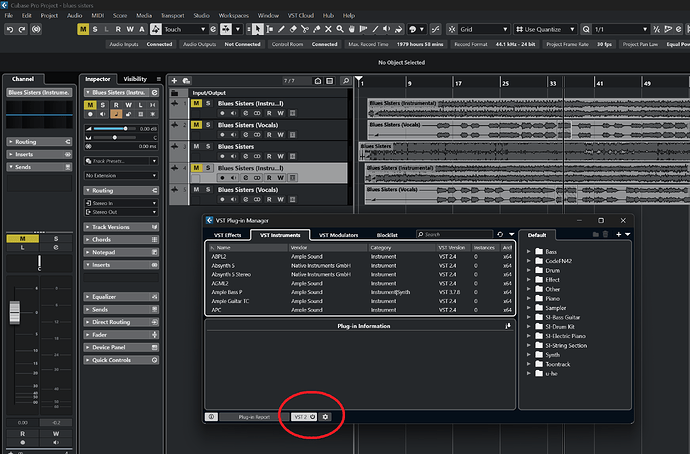The image size is (690, 454).
Task: Toggle global Read R automation in toolbar
Action: pos(118,29)
